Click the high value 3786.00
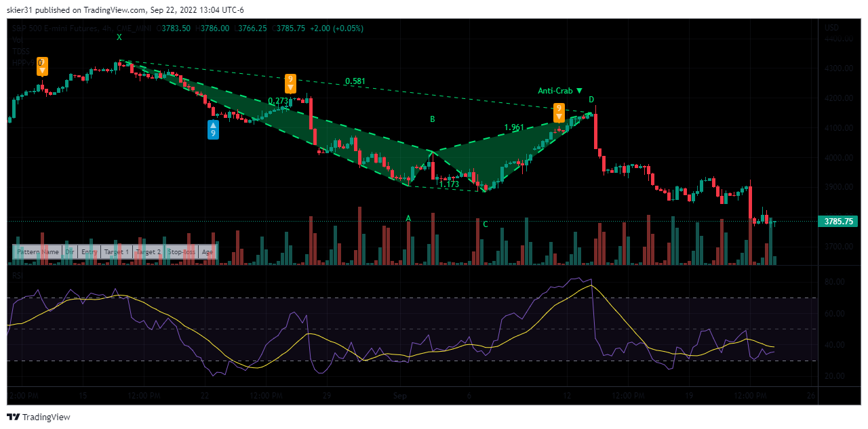The height and width of the screenshot is (429, 868). pos(216,28)
